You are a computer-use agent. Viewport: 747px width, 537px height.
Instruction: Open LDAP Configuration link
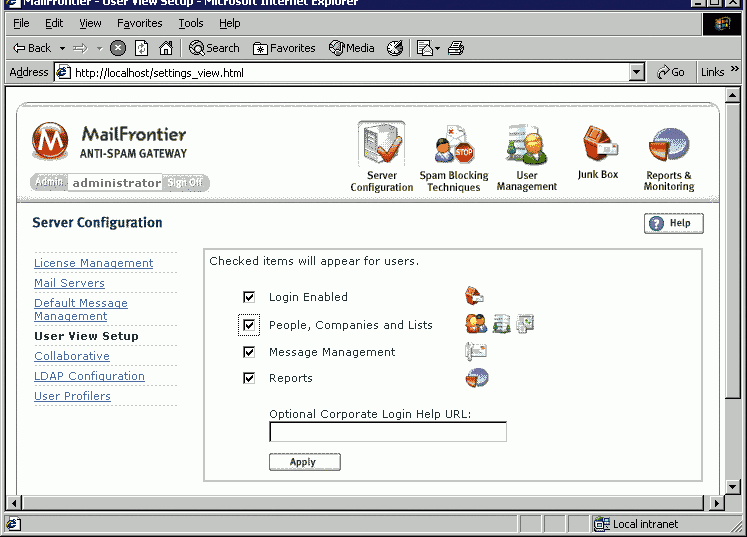[89, 376]
